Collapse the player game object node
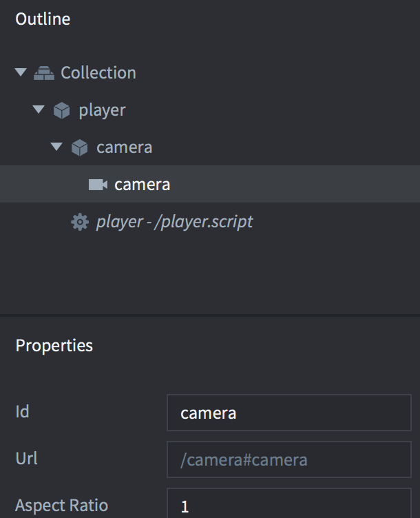This screenshot has width=420, height=518. [x=39, y=110]
